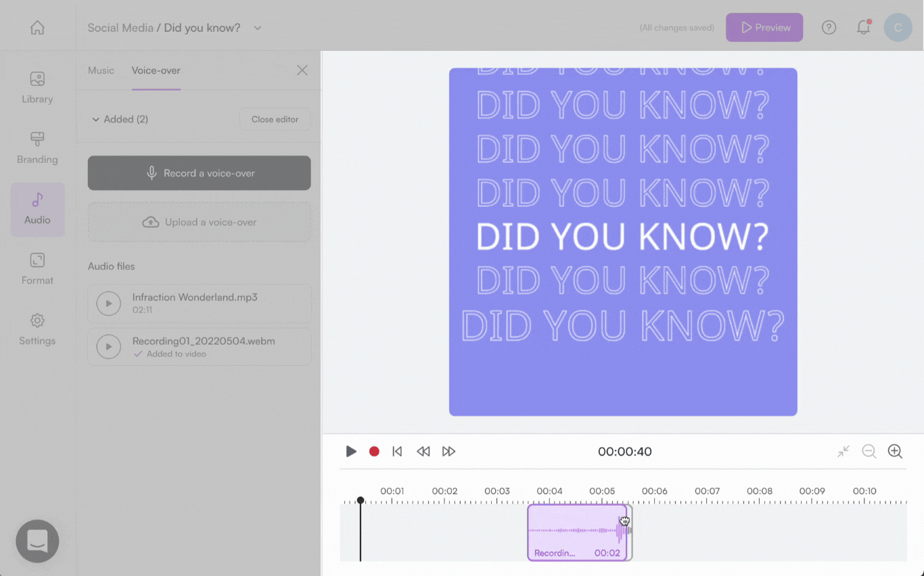Switch to the Voice-over tab
Screen dimensions: 924x576
156,70
